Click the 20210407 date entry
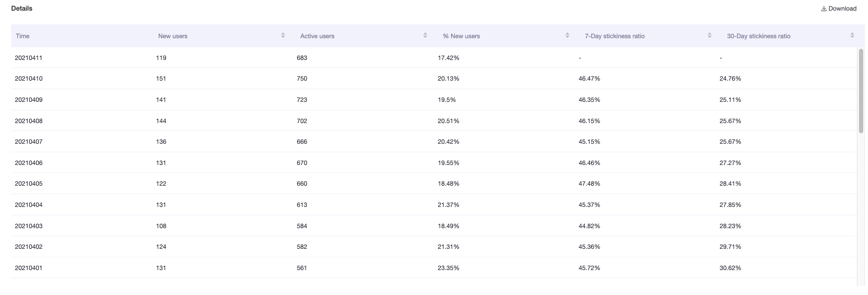The height and width of the screenshot is (295, 868). click(x=29, y=142)
